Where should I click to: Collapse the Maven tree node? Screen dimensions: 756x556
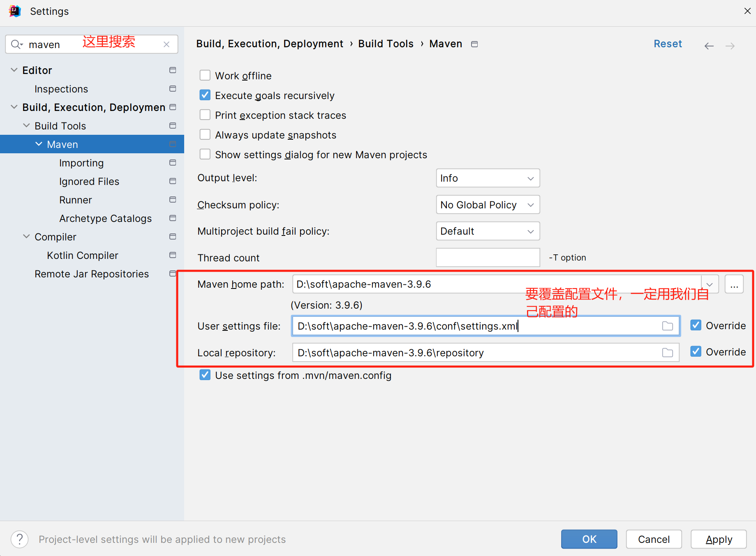point(39,144)
